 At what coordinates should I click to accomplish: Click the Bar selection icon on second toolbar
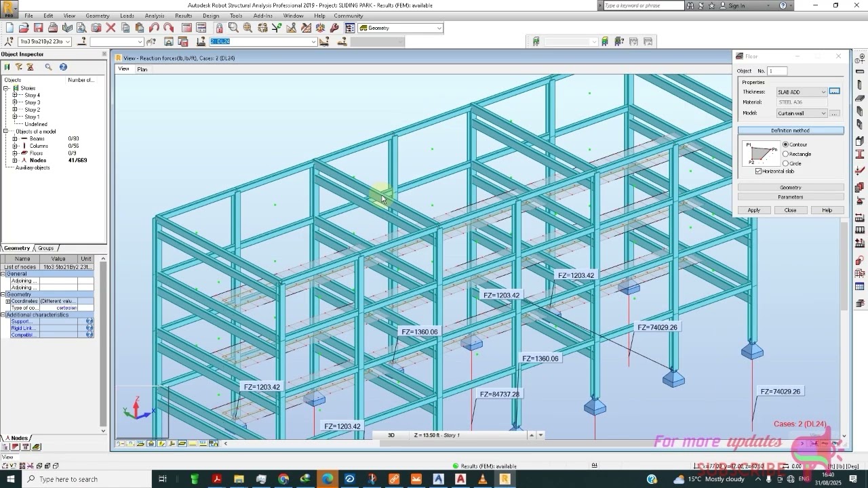point(83,41)
